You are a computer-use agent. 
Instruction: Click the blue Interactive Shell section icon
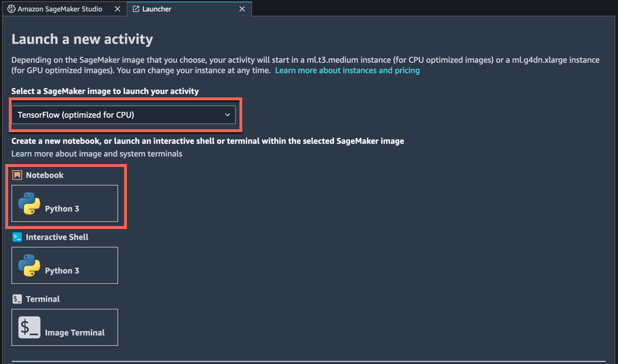coord(17,236)
